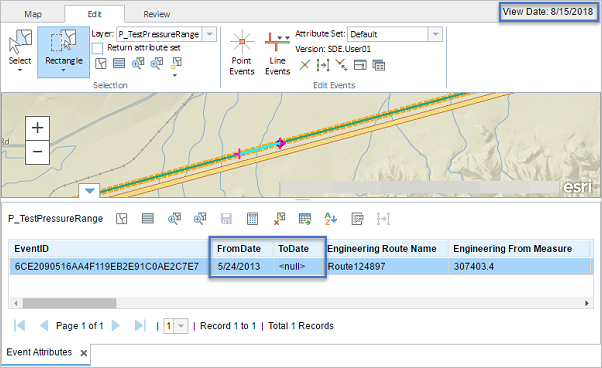The height and width of the screenshot is (368, 602).
Task: Click the horizontal scrollbar thumb in table
Action: [x=69, y=303]
